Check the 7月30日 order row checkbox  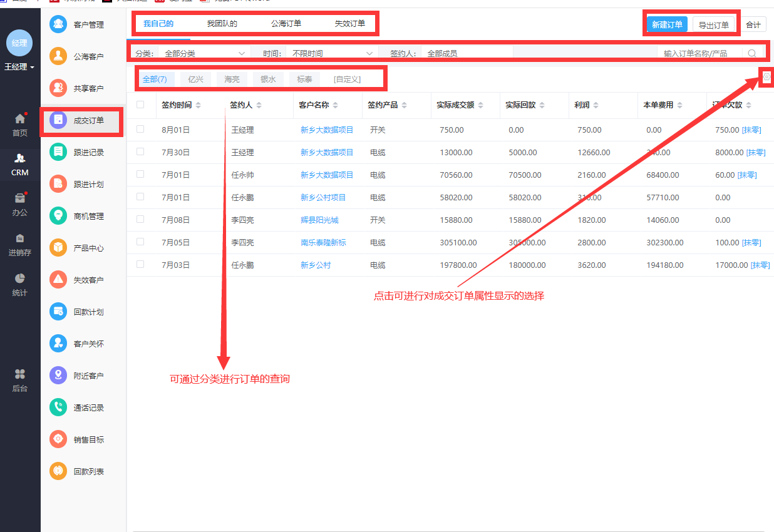[x=140, y=151]
